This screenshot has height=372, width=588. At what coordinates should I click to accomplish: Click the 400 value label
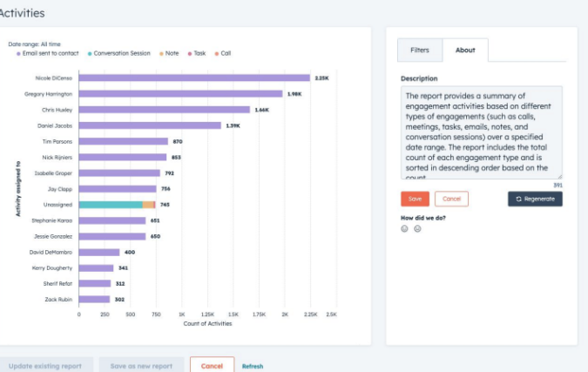pyautogui.click(x=130, y=253)
